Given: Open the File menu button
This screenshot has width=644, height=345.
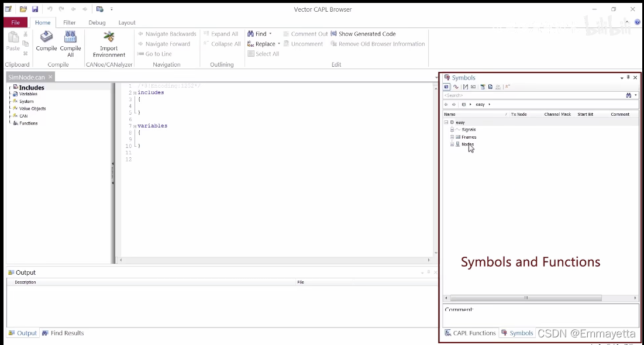Looking at the screenshot, I should [16, 23].
